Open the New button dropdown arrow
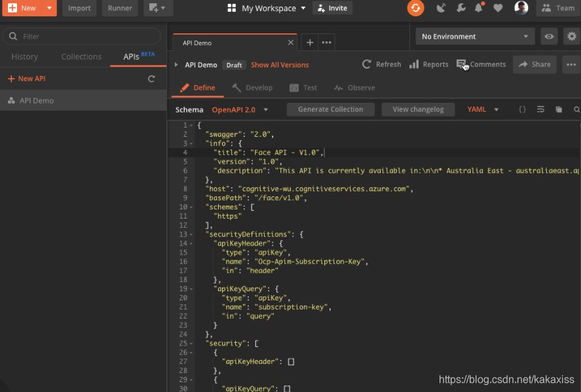 [49, 8]
